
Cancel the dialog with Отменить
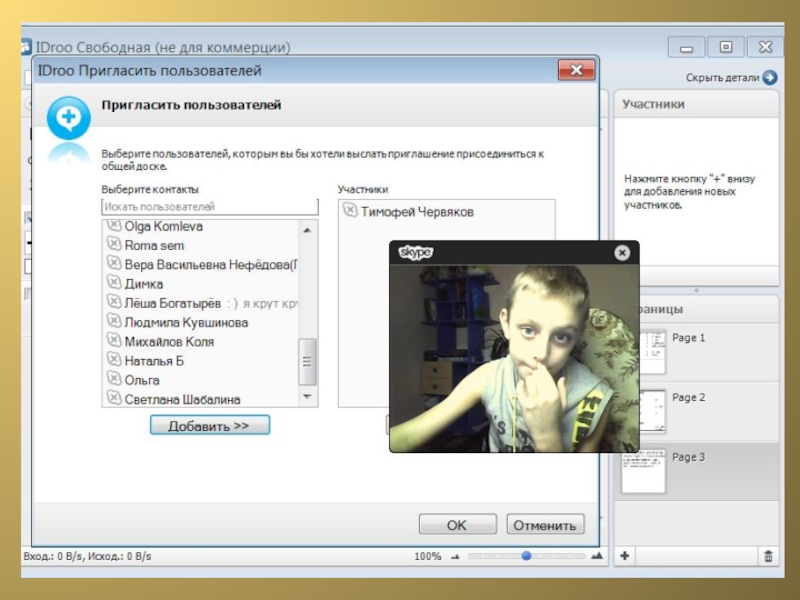pos(545,525)
